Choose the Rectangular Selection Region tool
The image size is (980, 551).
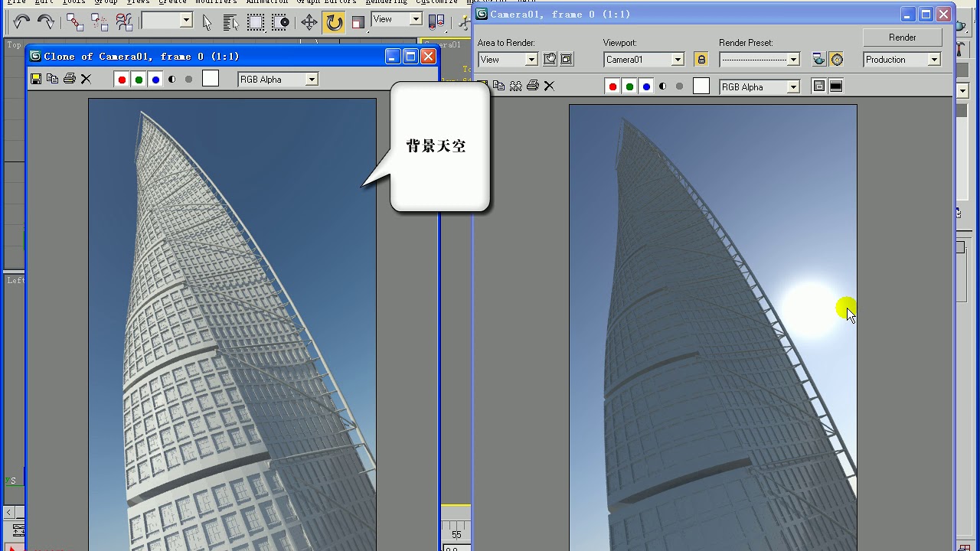(256, 22)
